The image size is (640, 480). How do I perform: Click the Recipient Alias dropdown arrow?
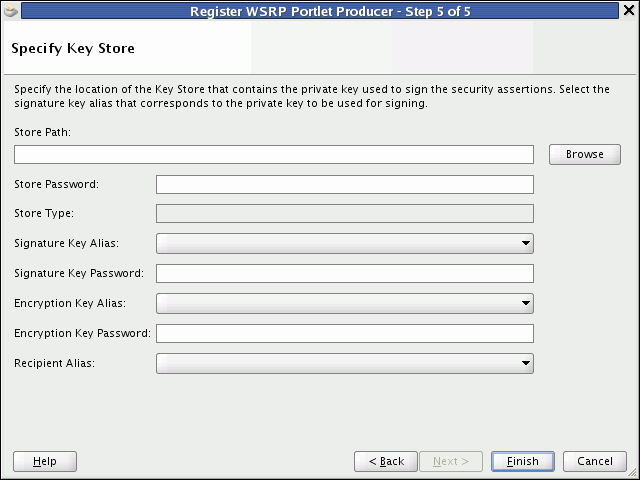point(526,363)
